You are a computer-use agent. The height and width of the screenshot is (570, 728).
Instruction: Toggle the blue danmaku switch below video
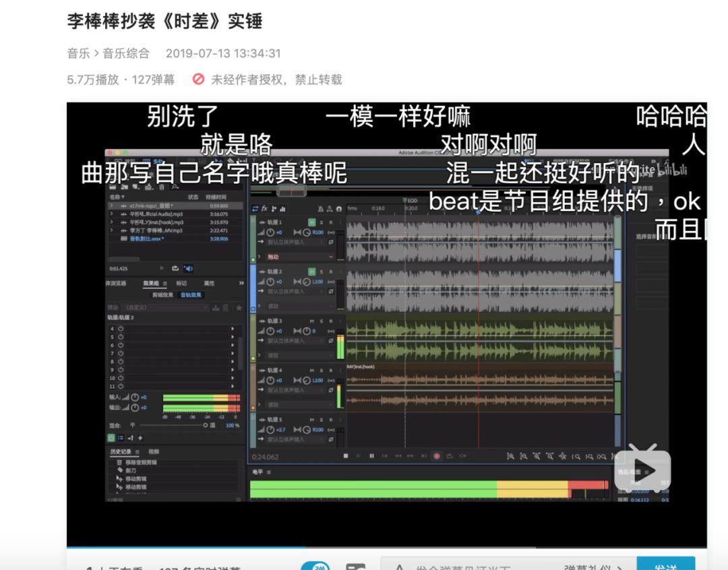pos(315,567)
